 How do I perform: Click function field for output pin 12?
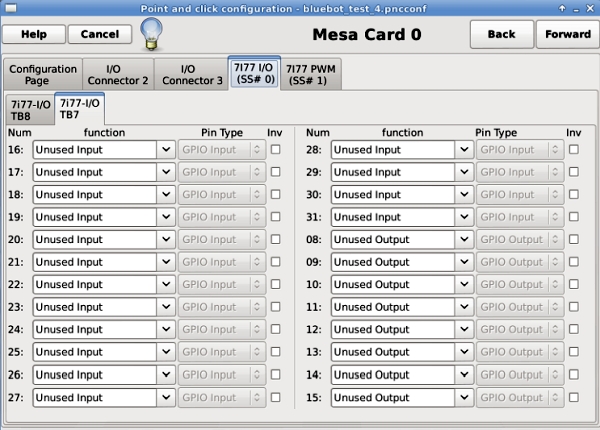click(393, 329)
